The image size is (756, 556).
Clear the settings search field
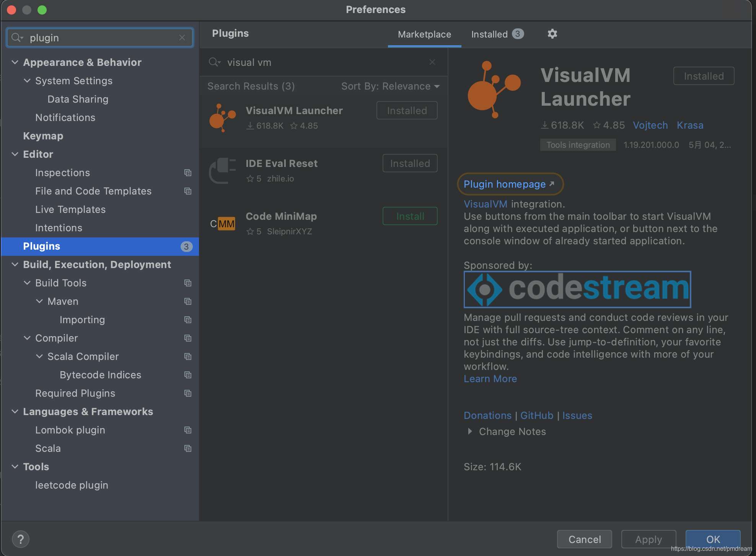coord(182,38)
